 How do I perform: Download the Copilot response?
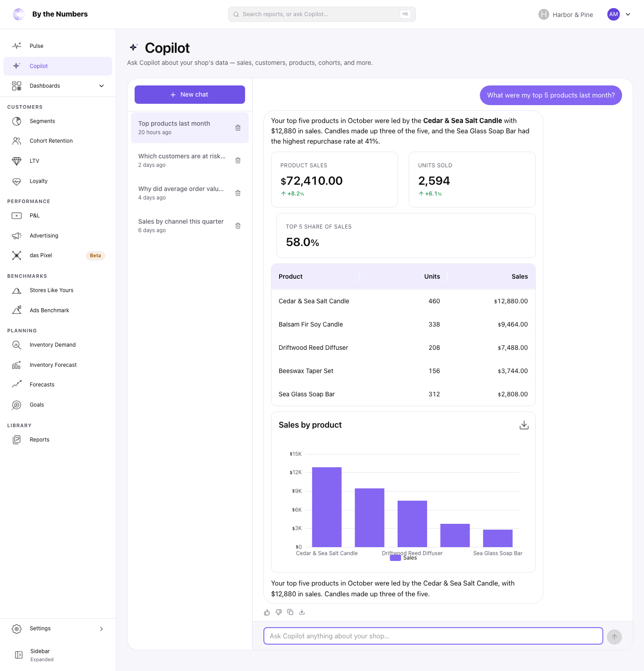click(302, 612)
